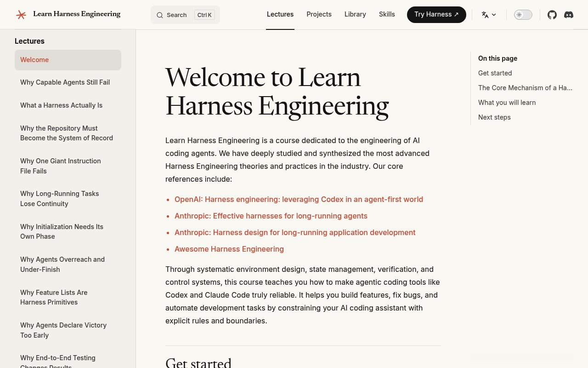Jump to The Core Mechanism outline entry
The width and height of the screenshot is (588, 368).
point(525,88)
